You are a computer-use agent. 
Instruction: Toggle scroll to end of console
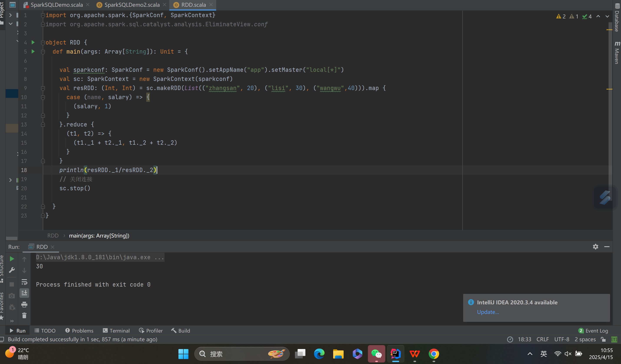(24, 293)
